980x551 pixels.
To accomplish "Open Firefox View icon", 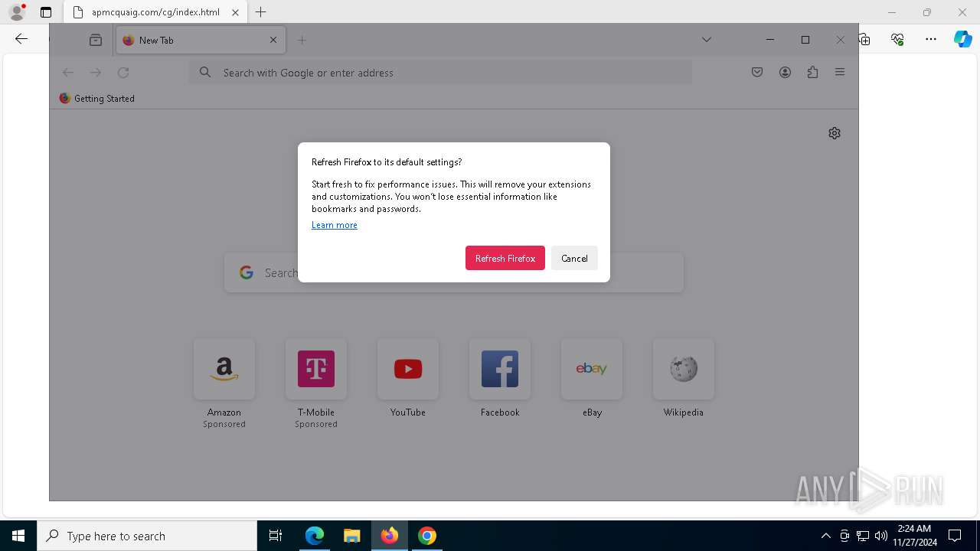I will click(x=96, y=40).
